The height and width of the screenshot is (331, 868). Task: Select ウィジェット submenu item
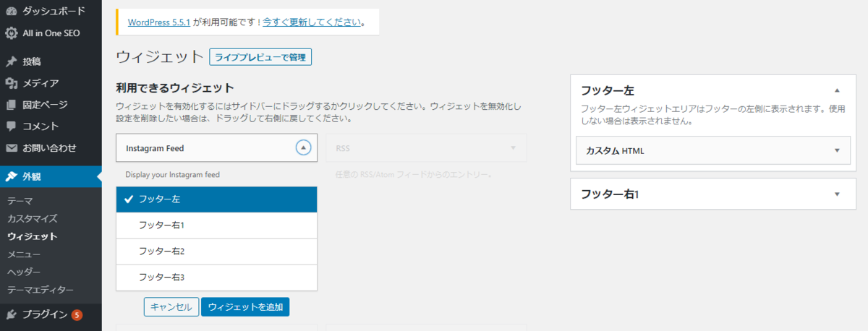[32, 236]
